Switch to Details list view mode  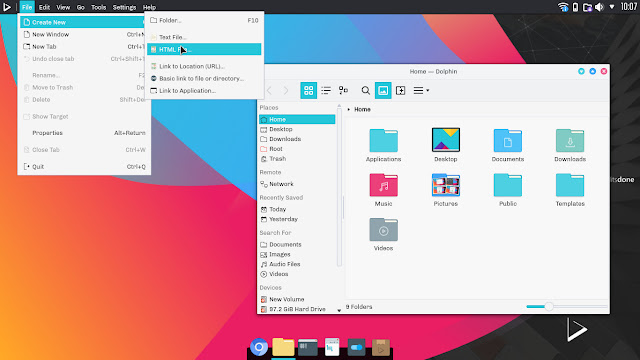point(326,90)
